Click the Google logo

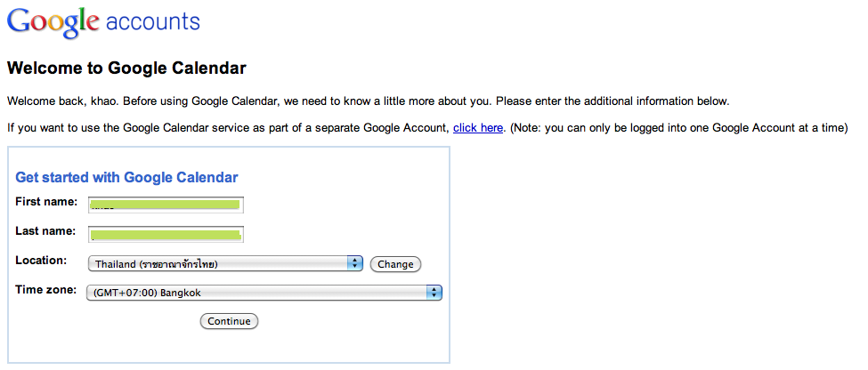(53, 22)
